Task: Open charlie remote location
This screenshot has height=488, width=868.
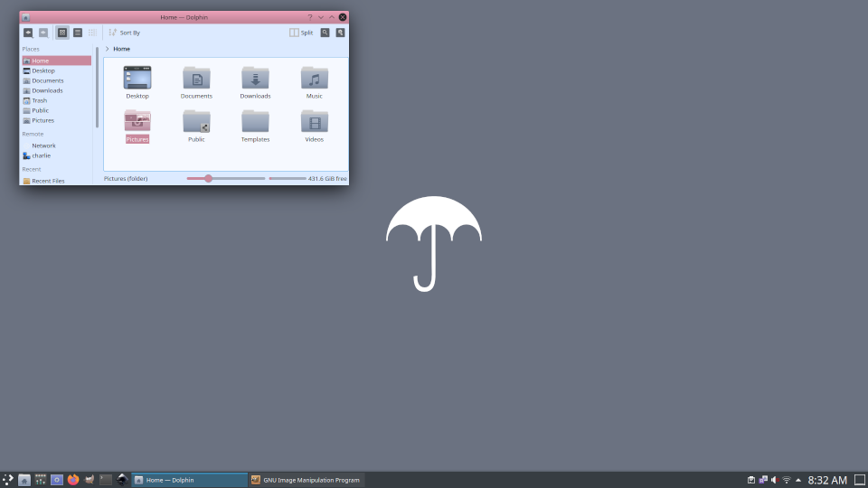Action: pyautogui.click(x=56, y=155)
